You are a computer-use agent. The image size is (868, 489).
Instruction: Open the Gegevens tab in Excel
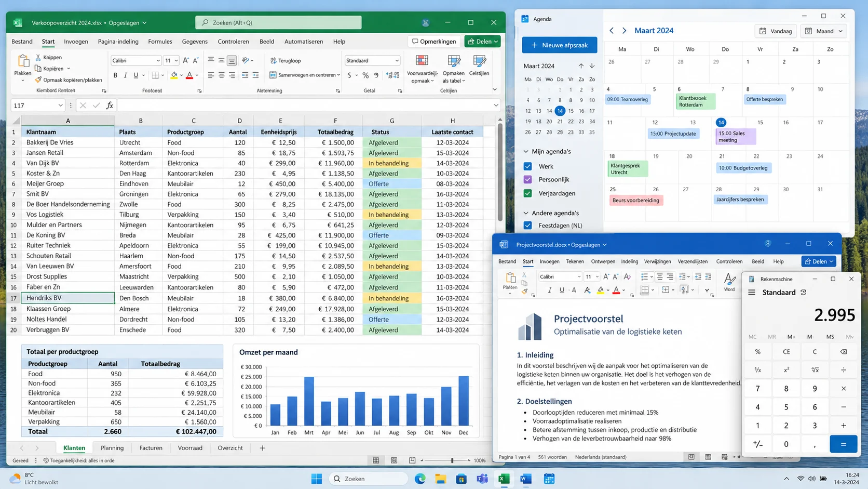pyautogui.click(x=195, y=42)
